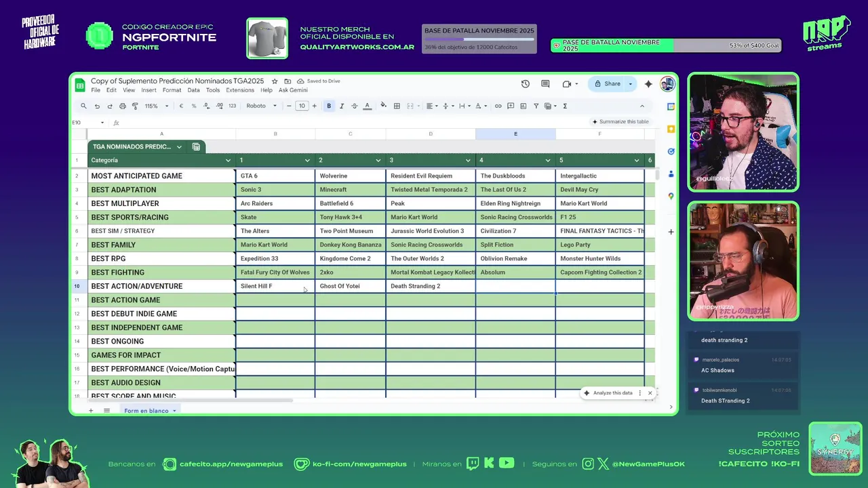Open more number formats 123
Screen dimensions: 868x488
pos(232,106)
